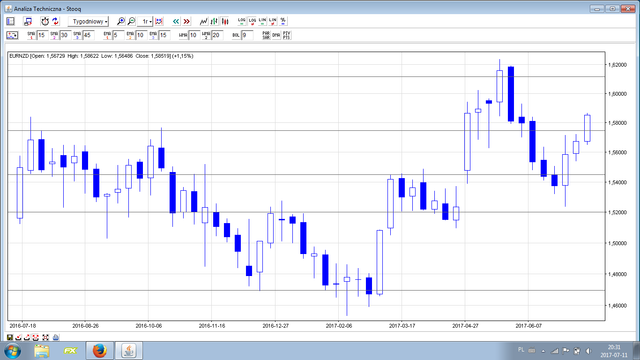Edit SMA 3 period field showing 45
This screenshot has width=640, height=360.
pos(88,35)
